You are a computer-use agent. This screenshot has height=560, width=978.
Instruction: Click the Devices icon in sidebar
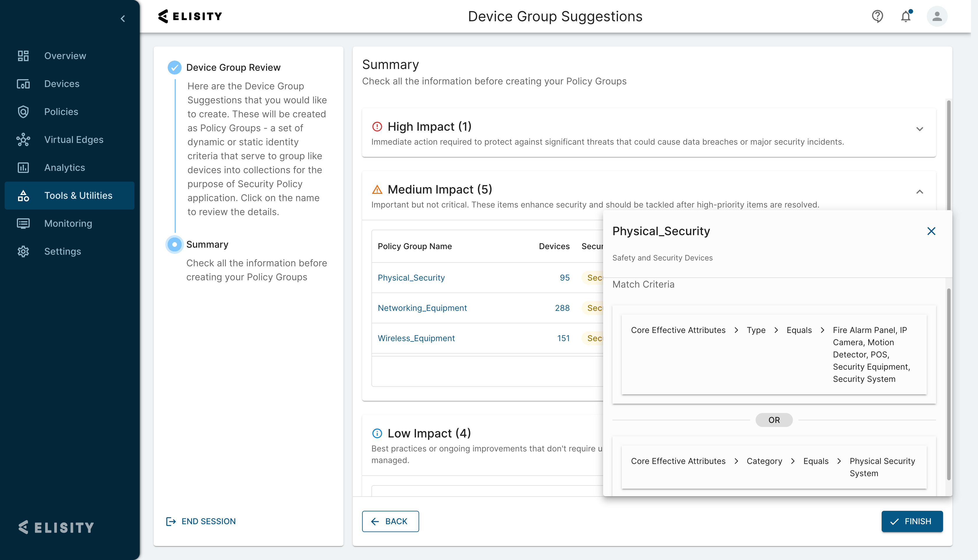(x=23, y=84)
